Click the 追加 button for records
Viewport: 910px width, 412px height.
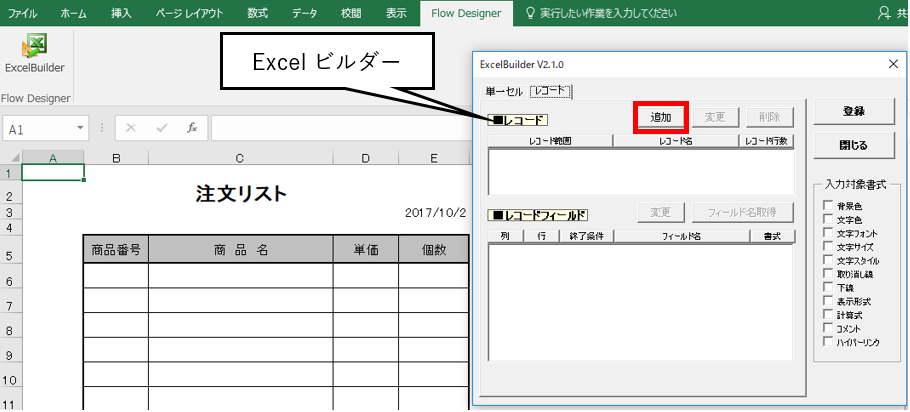660,117
